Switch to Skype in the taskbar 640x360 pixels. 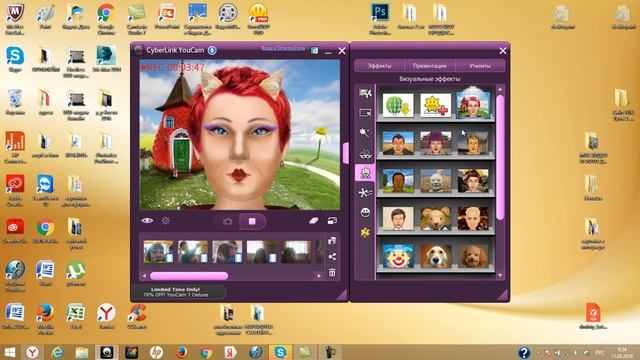pos(280,352)
